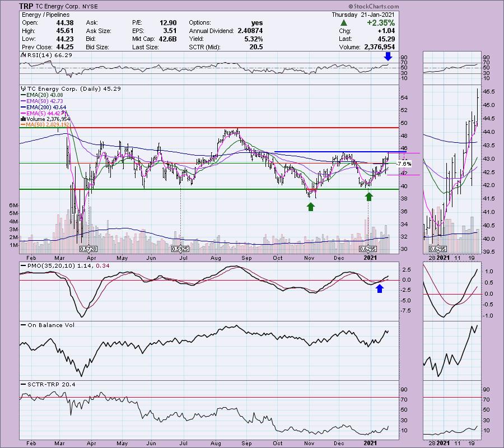Click the +2.35% percent change
This screenshot has width=504, height=448.
tap(381, 23)
